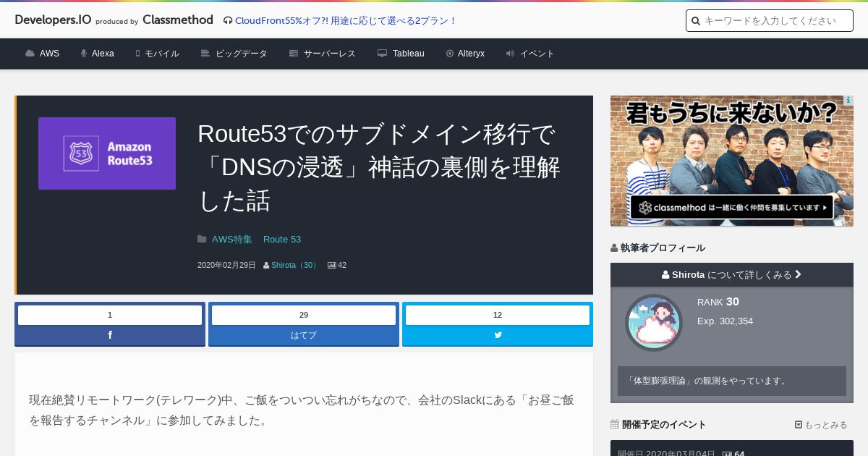This screenshot has height=456, width=868.
Task: Click Shirota's pixel-art avatar image
Action: pos(654,323)
